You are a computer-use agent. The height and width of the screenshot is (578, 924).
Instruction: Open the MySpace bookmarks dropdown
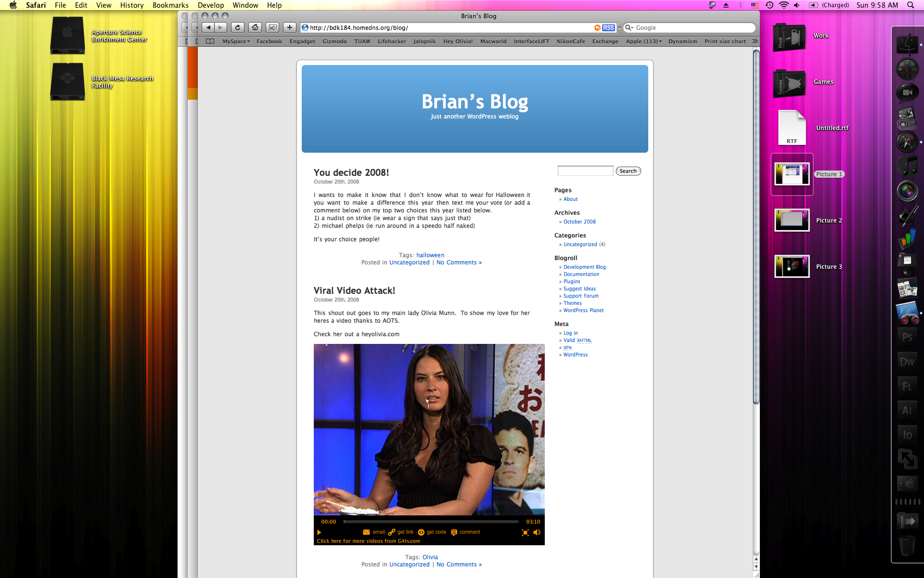[x=236, y=41]
